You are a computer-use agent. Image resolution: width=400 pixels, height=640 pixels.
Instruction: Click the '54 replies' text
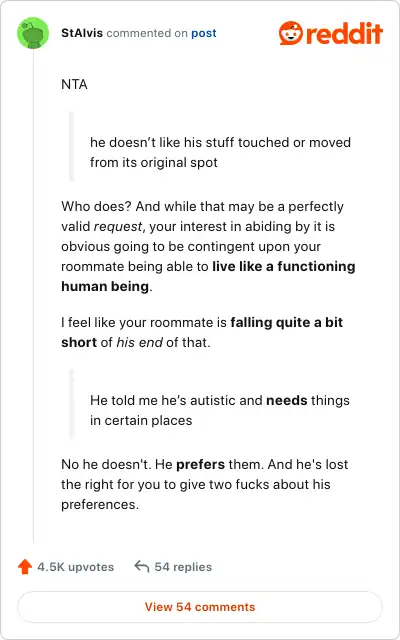[183, 567]
